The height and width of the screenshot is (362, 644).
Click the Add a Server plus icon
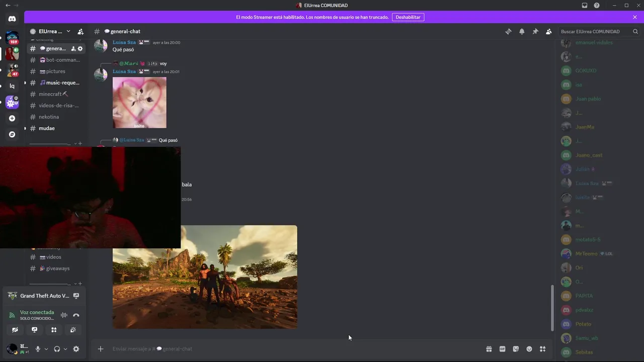[x=12, y=118]
